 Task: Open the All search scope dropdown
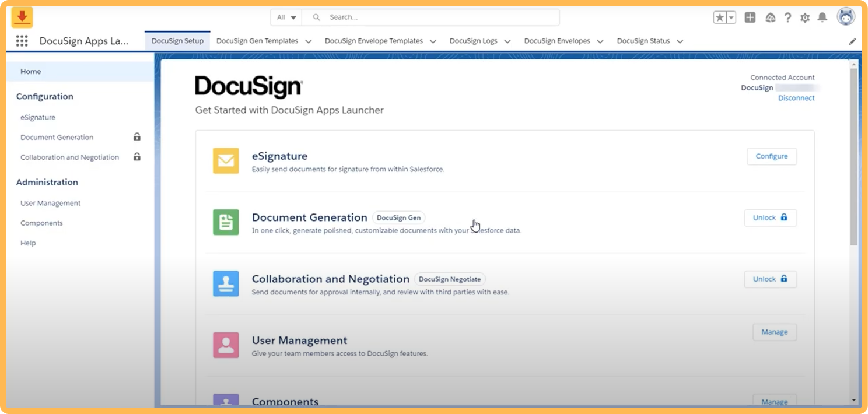(286, 17)
